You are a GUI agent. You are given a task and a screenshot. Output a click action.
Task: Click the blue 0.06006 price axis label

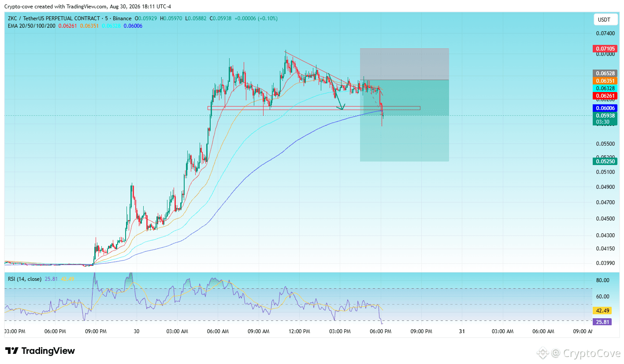pos(605,108)
